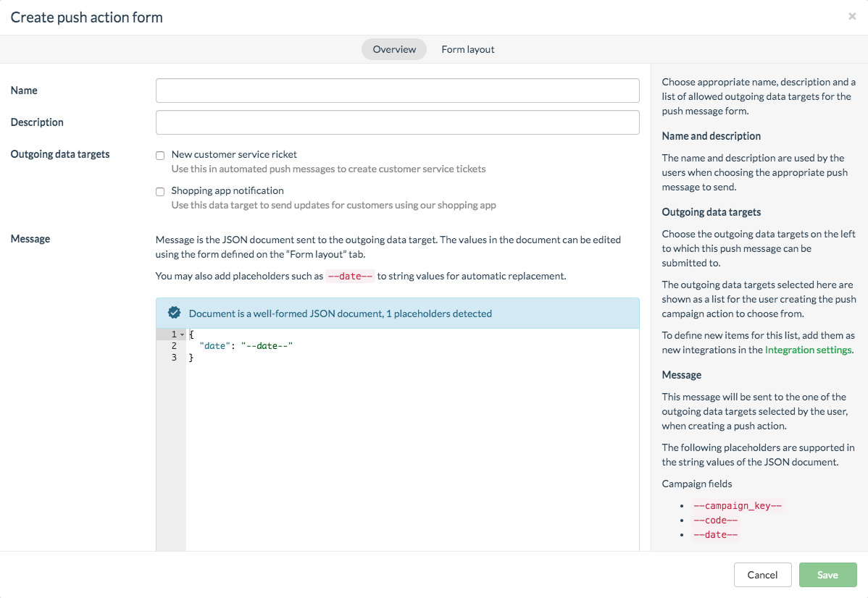Close the dialog with the X icon
868x598 pixels.
click(x=852, y=17)
